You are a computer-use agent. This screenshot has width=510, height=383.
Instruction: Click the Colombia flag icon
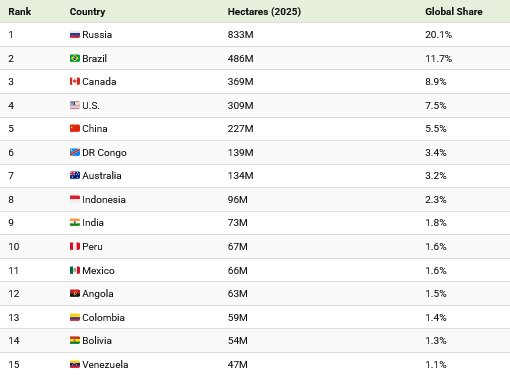point(75,317)
